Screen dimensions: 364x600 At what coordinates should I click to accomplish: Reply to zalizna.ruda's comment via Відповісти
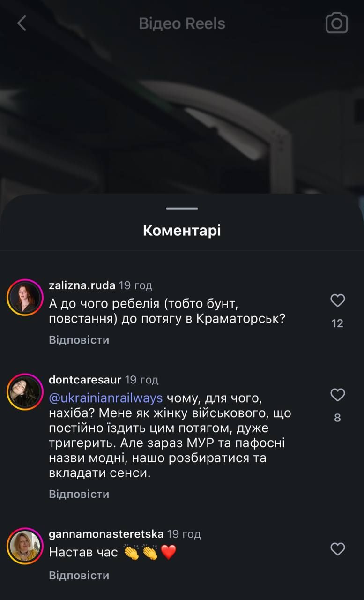(79, 340)
